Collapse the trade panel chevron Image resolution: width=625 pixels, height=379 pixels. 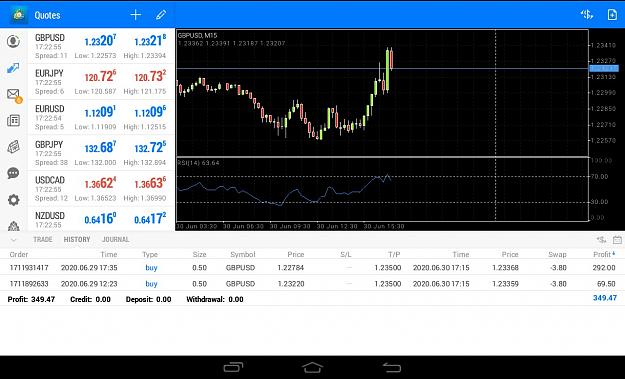[14, 240]
